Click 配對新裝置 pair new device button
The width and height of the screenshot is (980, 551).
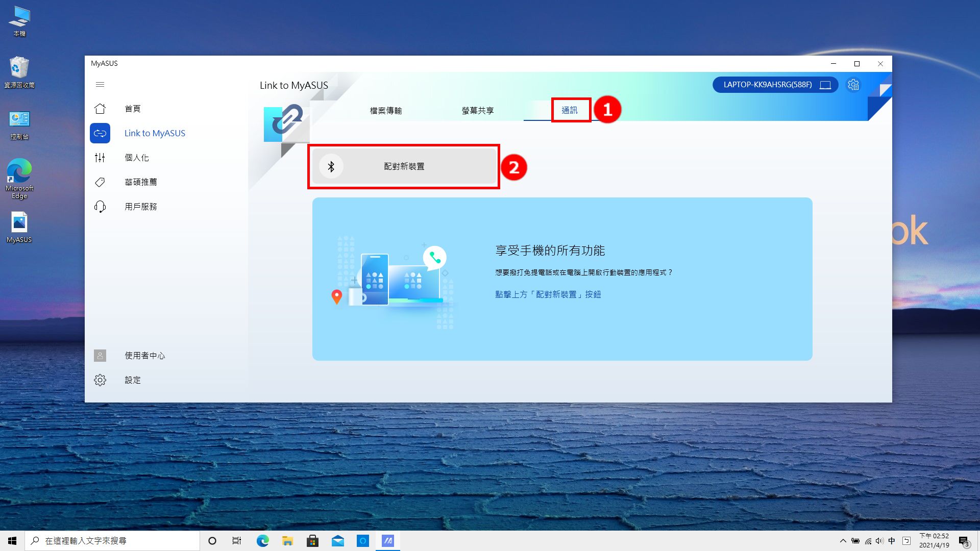pyautogui.click(x=404, y=166)
